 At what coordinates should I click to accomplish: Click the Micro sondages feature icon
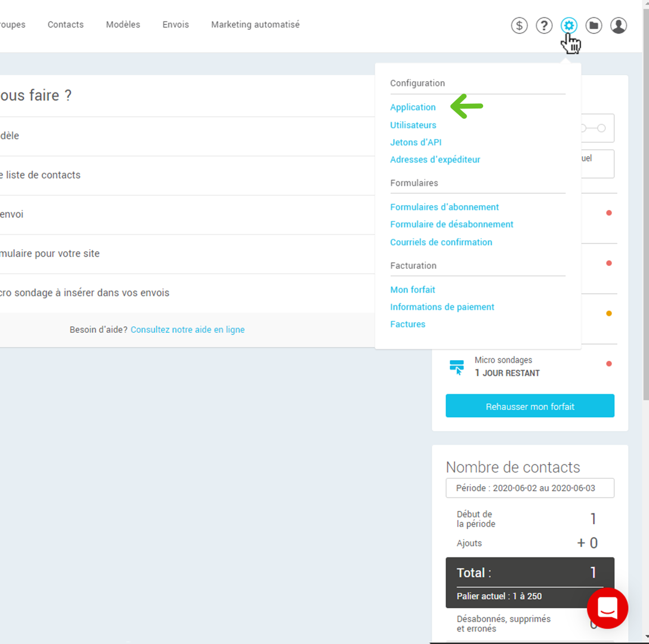[456, 366]
